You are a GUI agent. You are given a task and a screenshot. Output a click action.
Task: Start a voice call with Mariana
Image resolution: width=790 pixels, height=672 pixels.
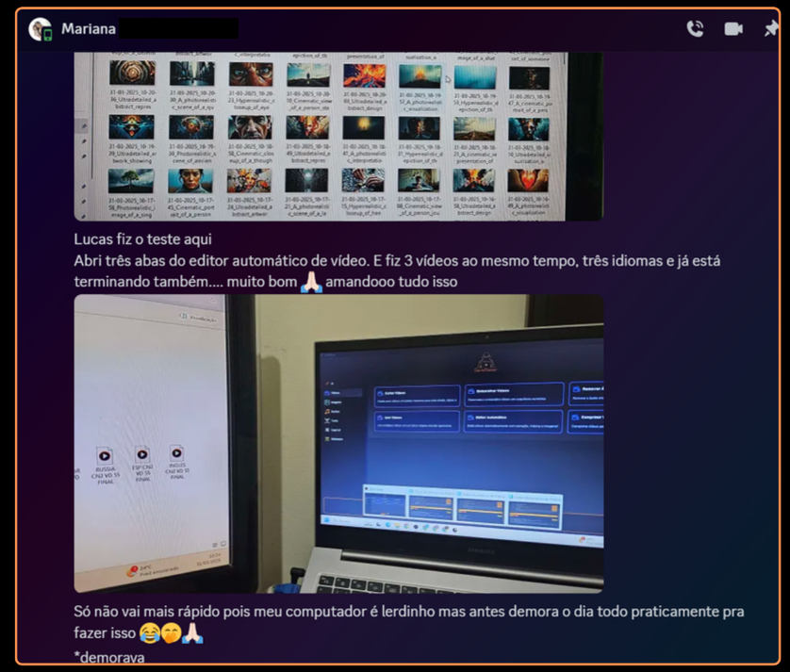[695, 28]
